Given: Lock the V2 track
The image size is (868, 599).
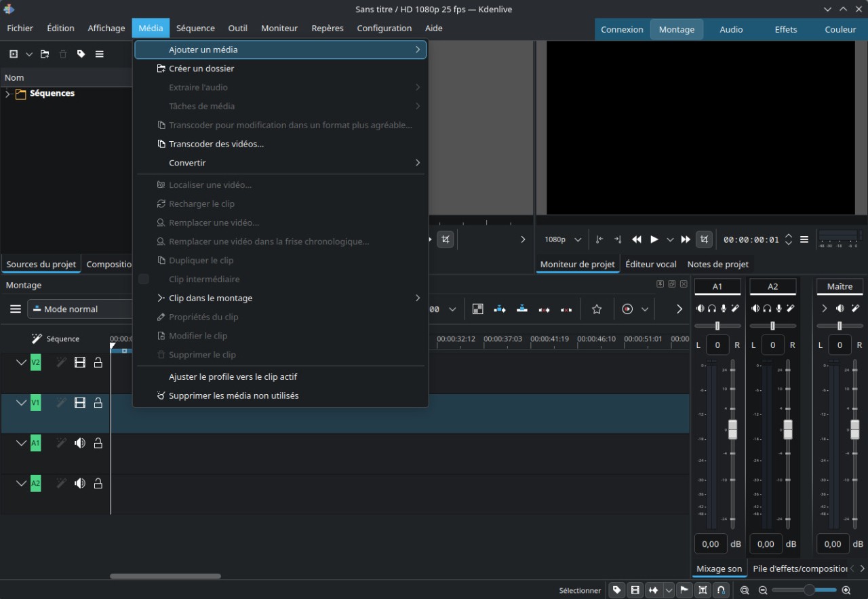Looking at the screenshot, I should [98, 363].
